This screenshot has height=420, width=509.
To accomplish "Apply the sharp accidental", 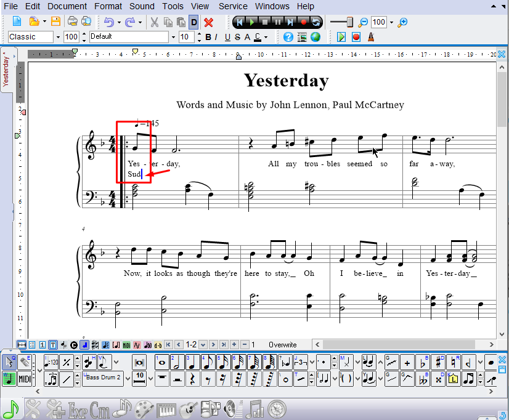I will click(439, 362).
